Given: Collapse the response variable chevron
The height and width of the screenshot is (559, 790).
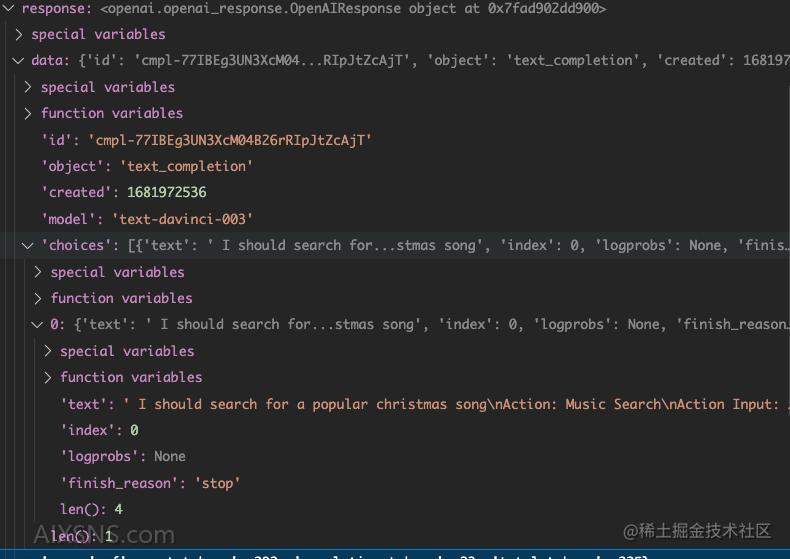Looking at the screenshot, I should 9,8.
